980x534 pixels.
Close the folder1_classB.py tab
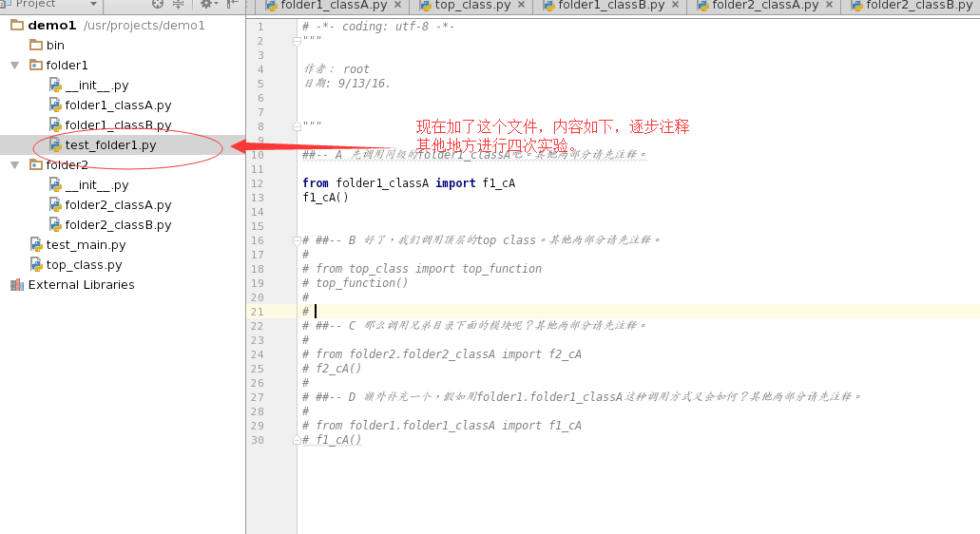[x=675, y=5]
